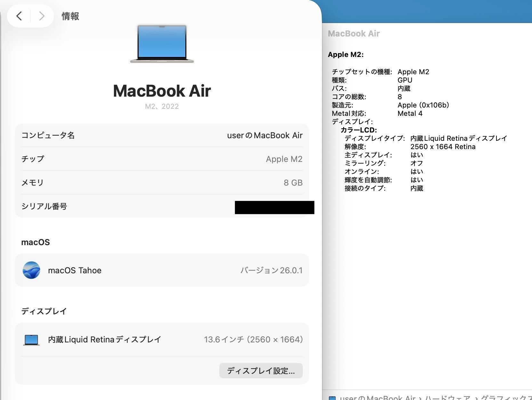Screen dimensions: 532x400
Task: Click the Apple M2 chip value
Action: click(x=284, y=159)
